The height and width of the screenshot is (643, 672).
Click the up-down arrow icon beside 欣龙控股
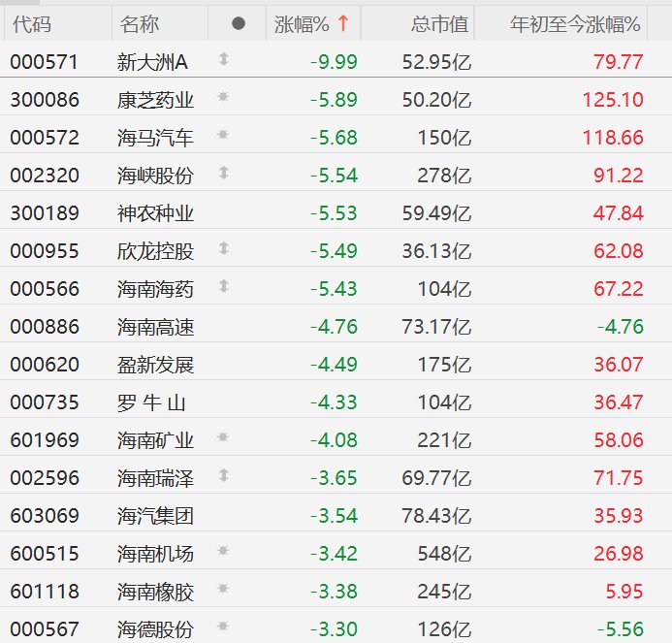[223, 249]
